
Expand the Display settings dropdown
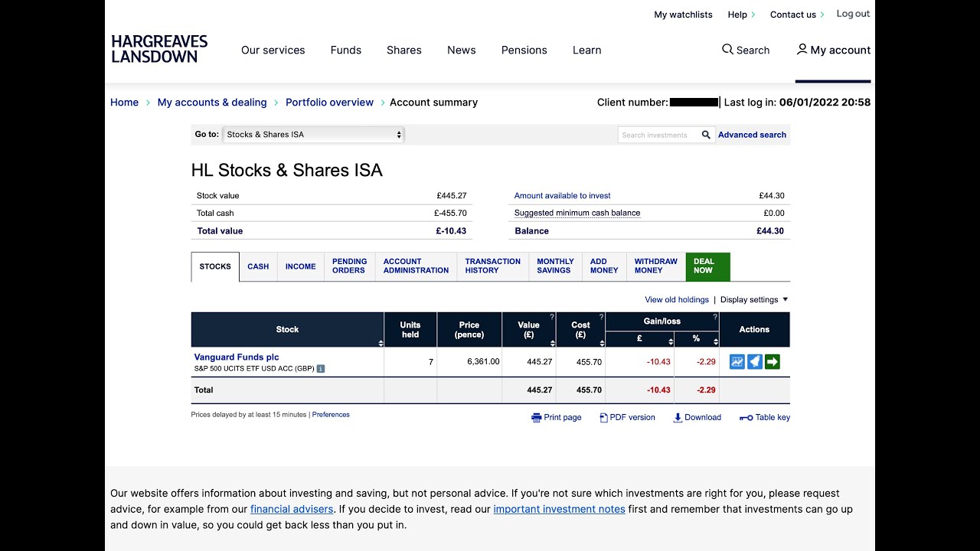[x=754, y=300]
